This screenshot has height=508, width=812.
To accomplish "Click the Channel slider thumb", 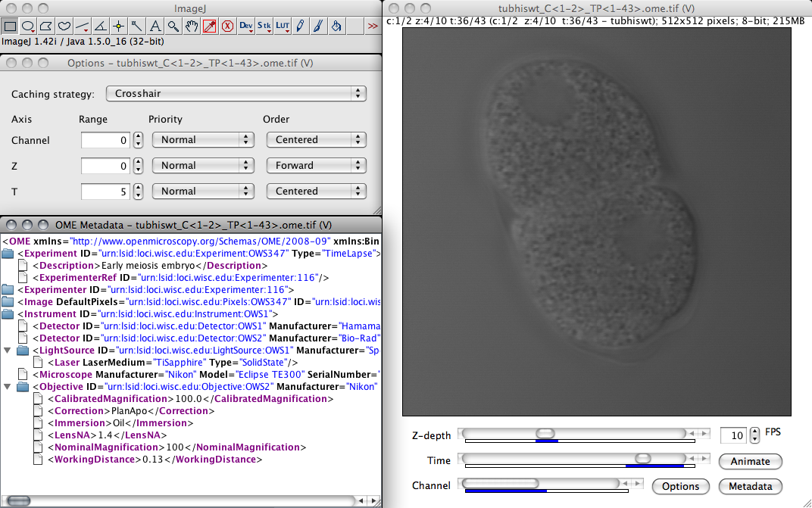I will (501, 483).
